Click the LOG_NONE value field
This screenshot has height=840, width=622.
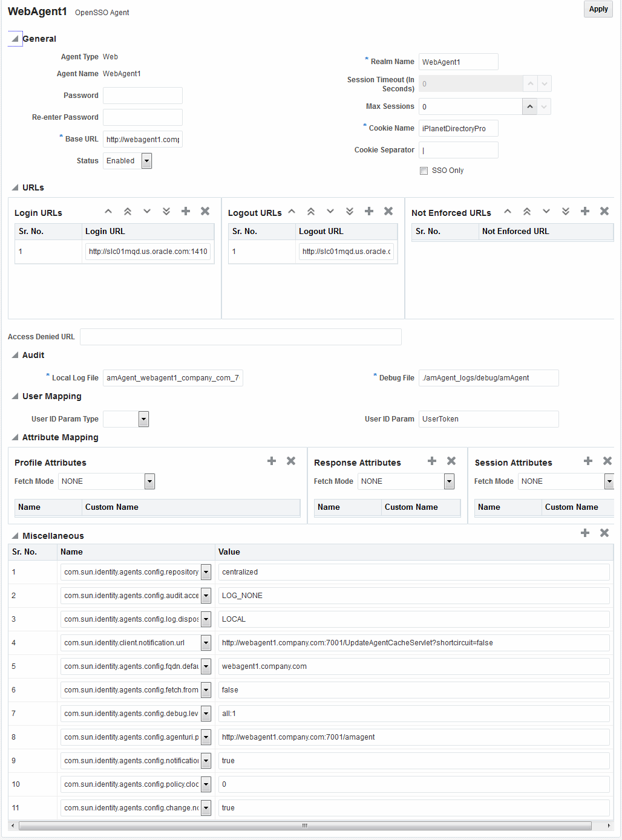(x=414, y=596)
